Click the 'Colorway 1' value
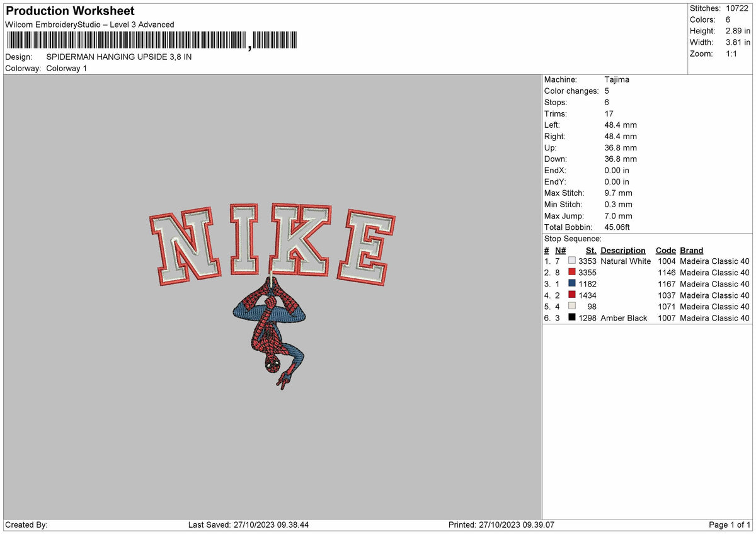The width and height of the screenshot is (756, 534). click(x=67, y=68)
